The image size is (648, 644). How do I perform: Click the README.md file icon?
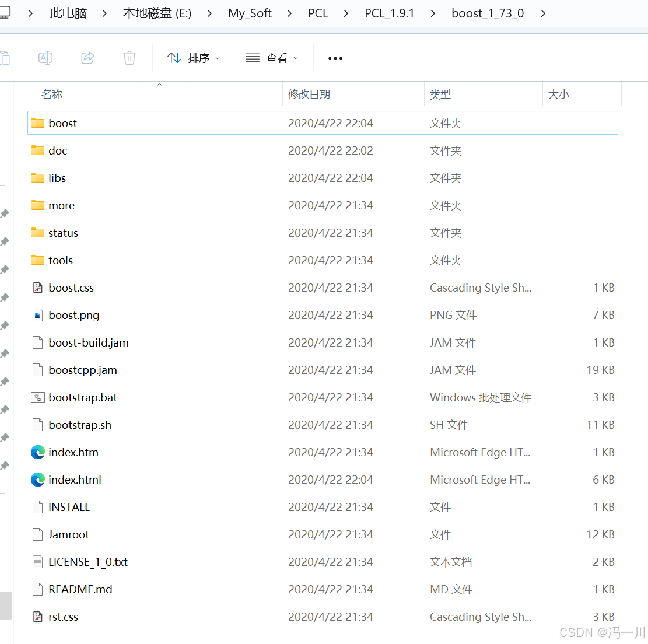(x=37, y=589)
